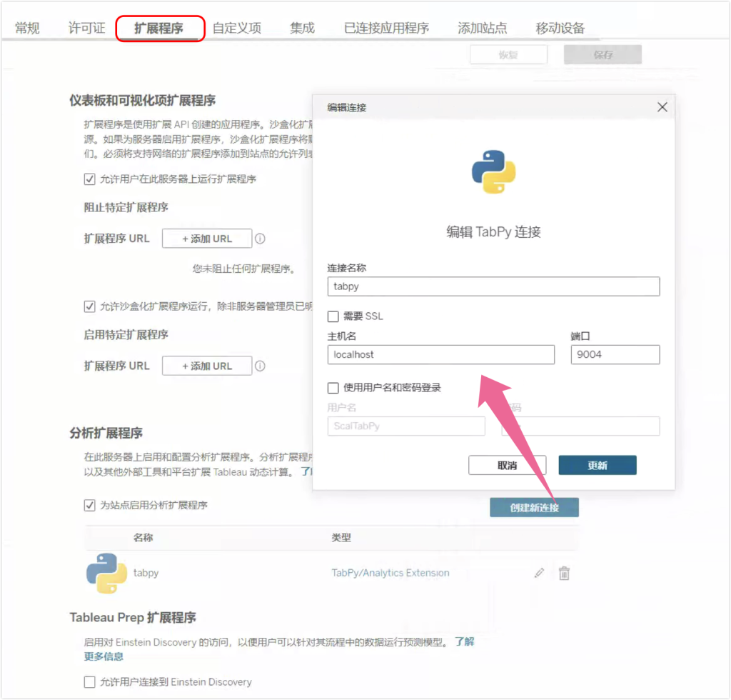Click info icon in 阻止特定扩展程序 section
The height and width of the screenshot is (700, 731).
261,239
